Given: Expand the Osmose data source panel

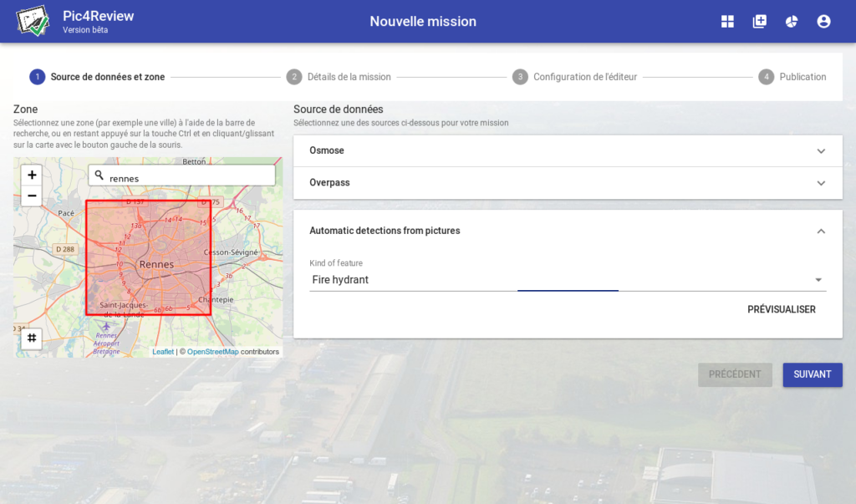Looking at the screenshot, I should [568, 150].
